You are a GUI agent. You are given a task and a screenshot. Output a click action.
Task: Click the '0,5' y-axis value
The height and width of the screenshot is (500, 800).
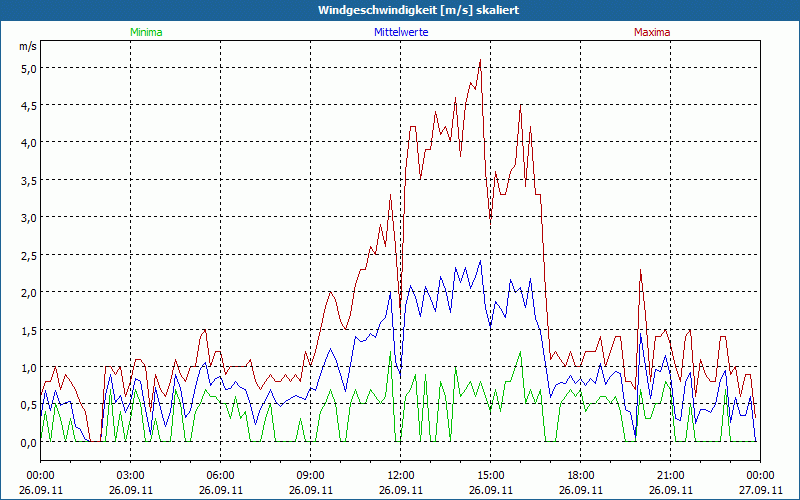tap(29, 406)
